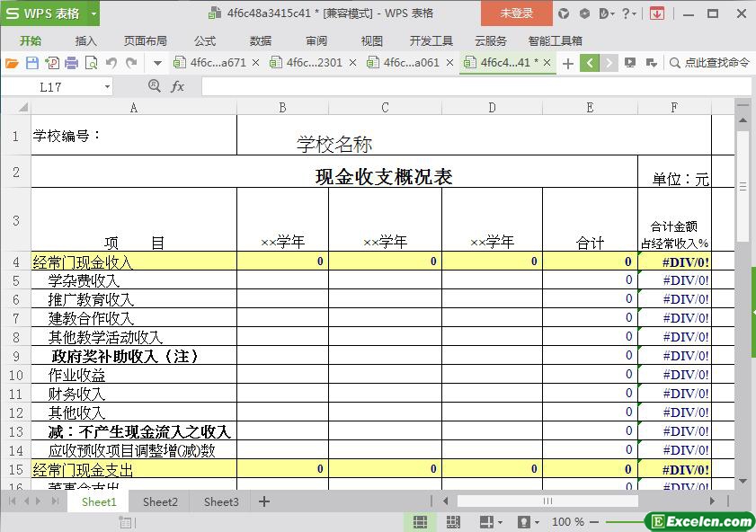Expand the Name Box dropdown arrow
This screenshot has height=532, width=756.
[x=107, y=87]
